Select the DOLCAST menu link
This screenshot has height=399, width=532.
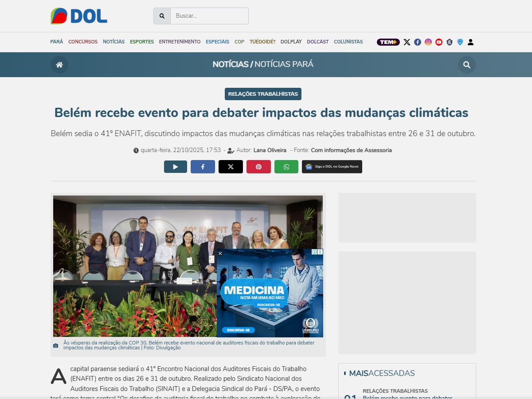tap(318, 42)
